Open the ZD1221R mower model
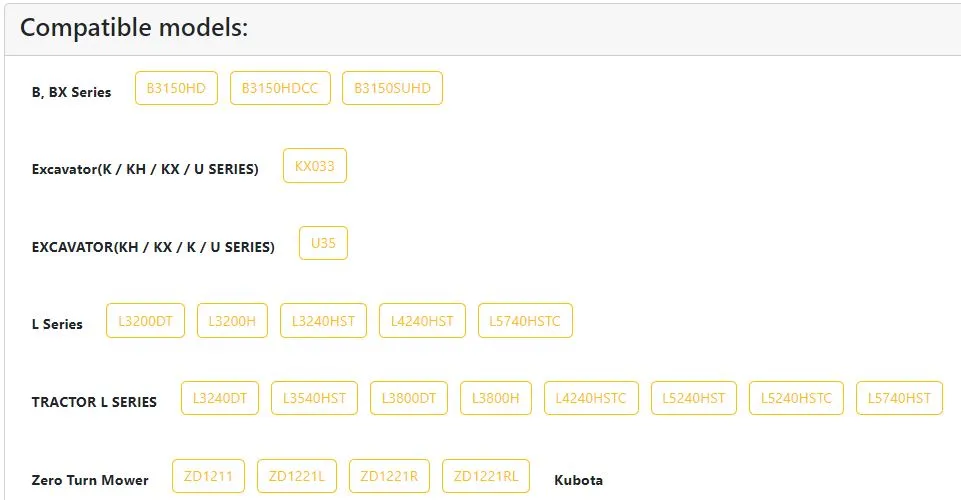961x500 pixels. click(x=389, y=476)
